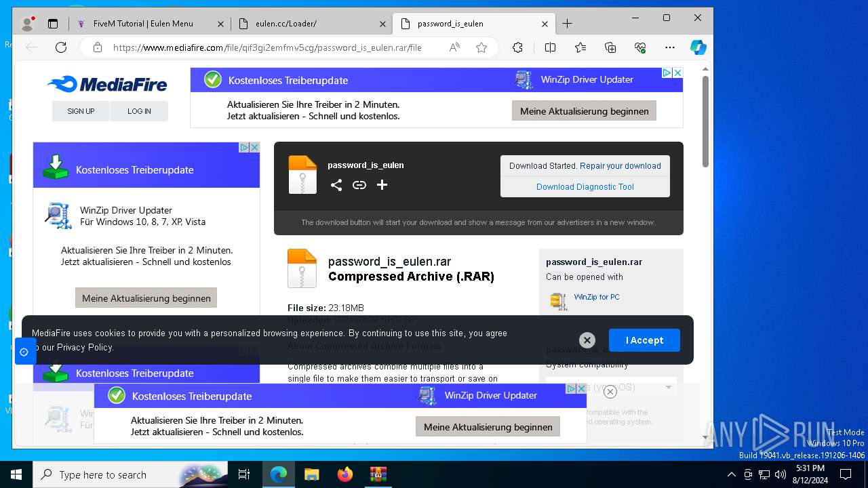868x488 pixels.
Task: Click the page vertical scrollbar thumb
Action: (x=705, y=122)
